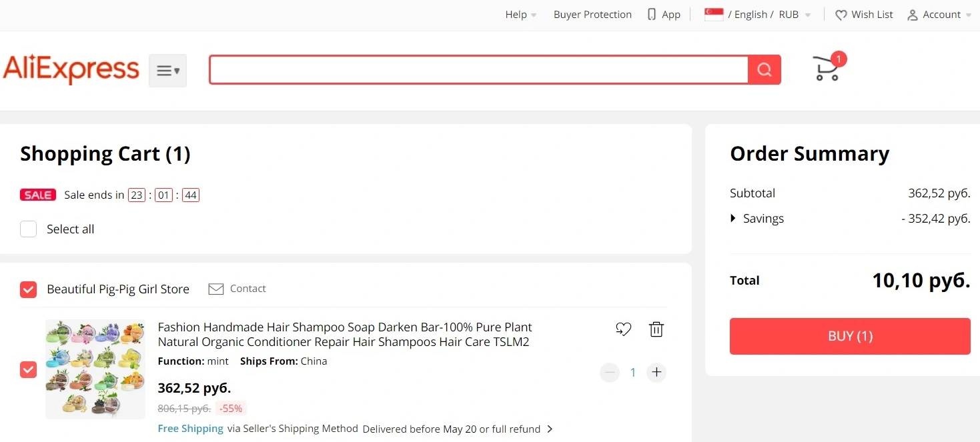Click the Function: mint label
The image size is (980, 442).
193,361
